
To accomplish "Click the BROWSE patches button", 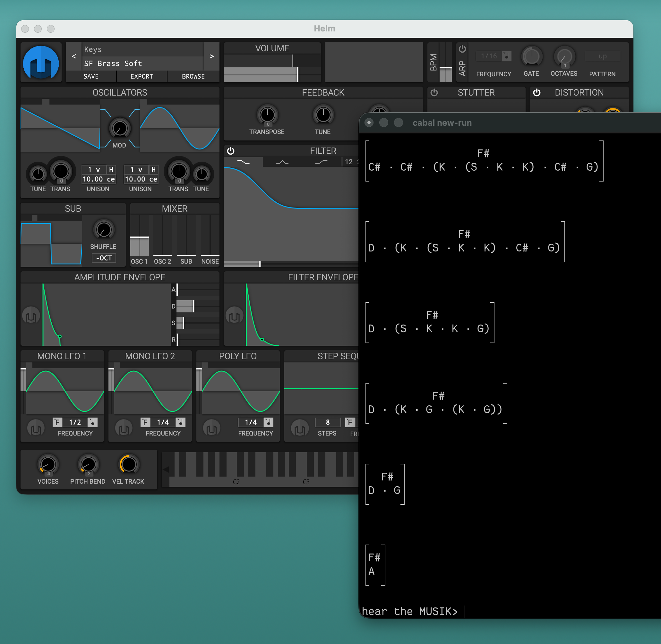I will click(193, 76).
